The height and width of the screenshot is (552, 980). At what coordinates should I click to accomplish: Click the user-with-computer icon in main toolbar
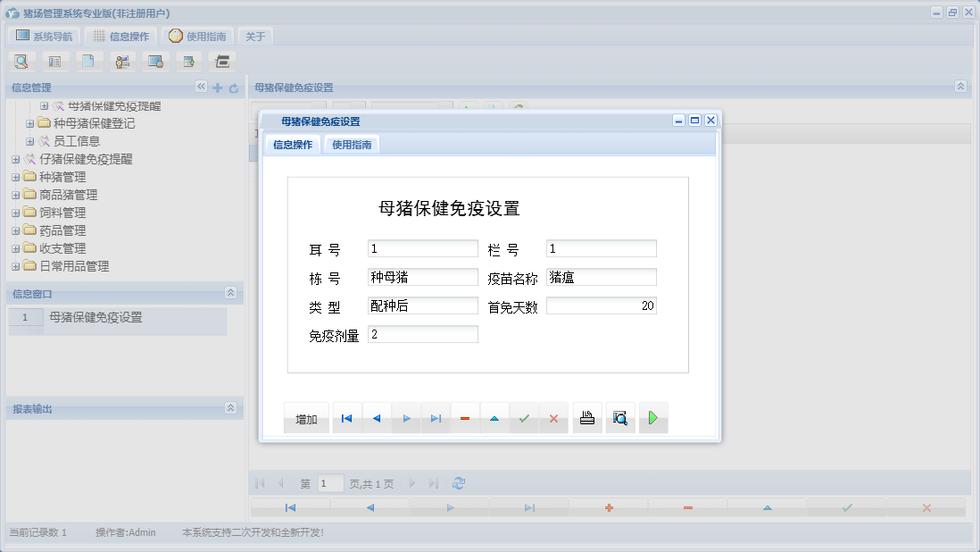(122, 62)
